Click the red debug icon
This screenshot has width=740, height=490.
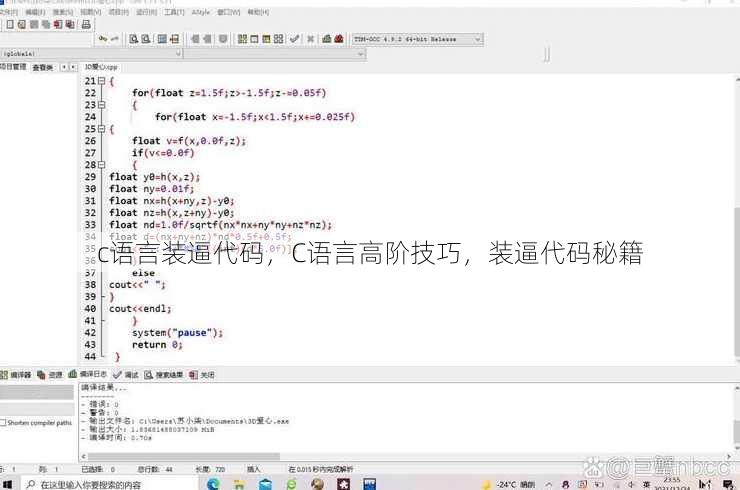click(x=339, y=39)
